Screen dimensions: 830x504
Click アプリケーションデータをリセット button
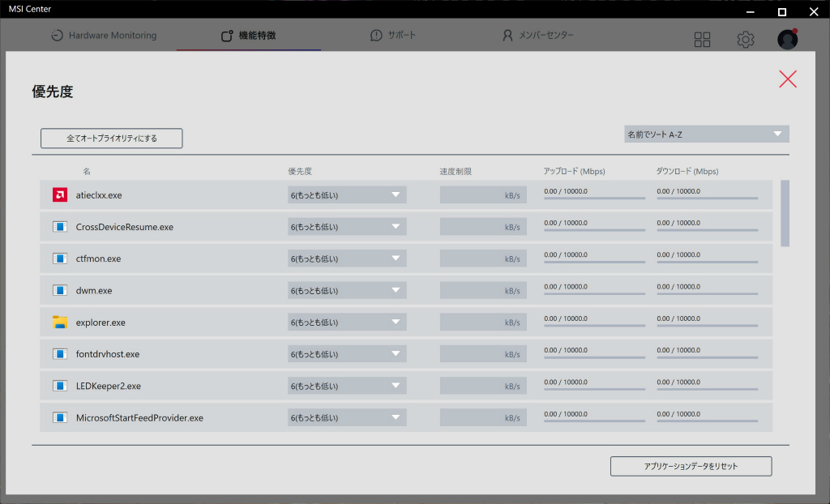[x=691, y=467]
